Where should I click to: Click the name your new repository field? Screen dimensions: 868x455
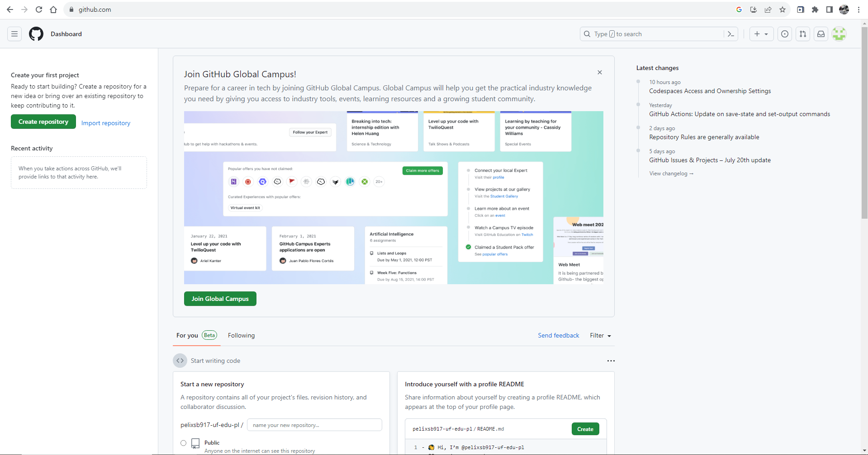point(314,425)
